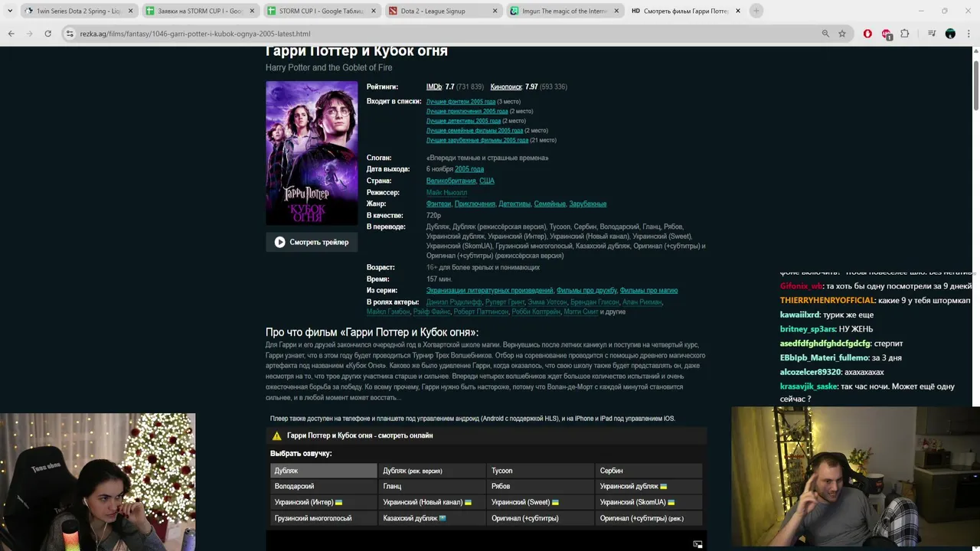Choose the Сербин voiceover

[x=649, y=471]
